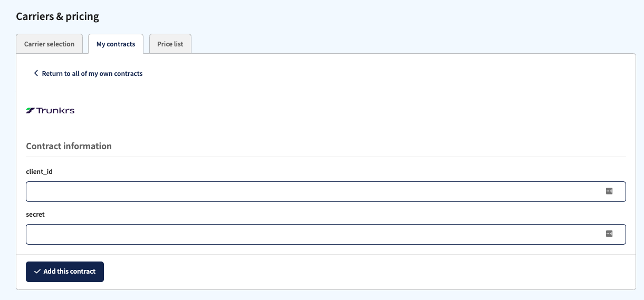Click the green Trunkrs swoosh logo icon

(x=30, y=111)
